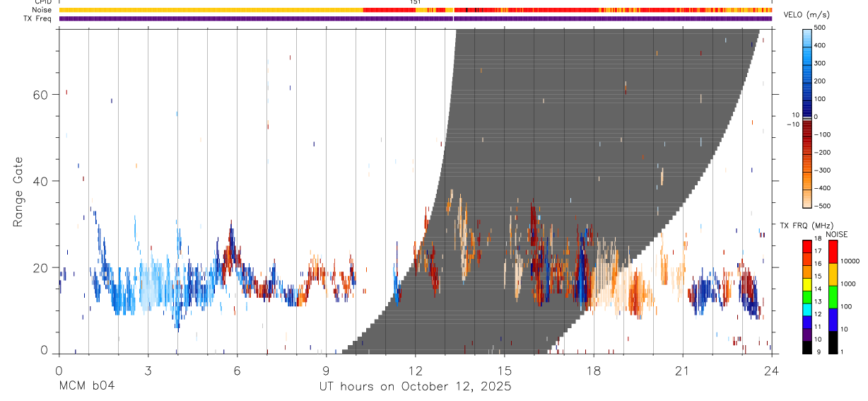Click the 3 tick on UT hours axis
Image resolution: width=868 pixels, height=401 pixels.
[148, 371]
